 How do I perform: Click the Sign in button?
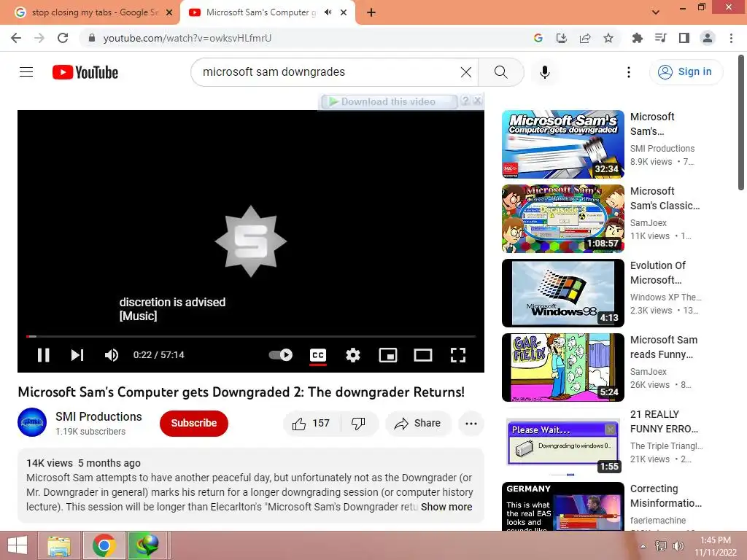pyautogui.click(x=686, y=72)
